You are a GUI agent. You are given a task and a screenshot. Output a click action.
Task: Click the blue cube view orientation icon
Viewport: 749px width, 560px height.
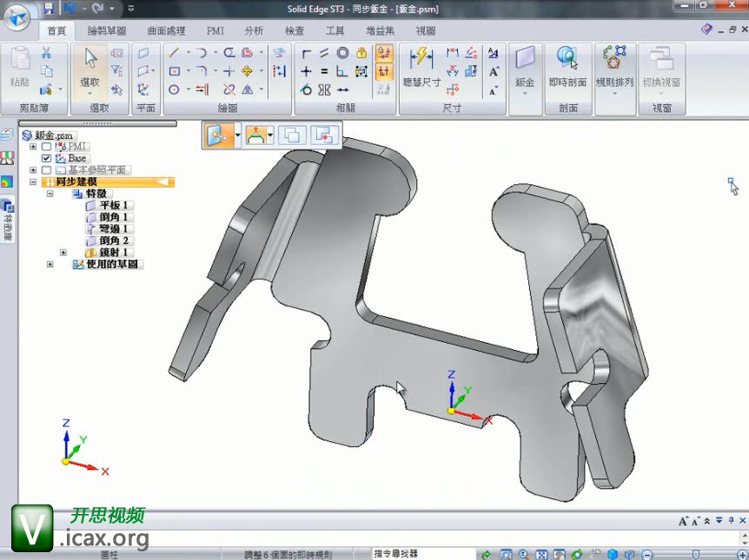coord(613,554)
